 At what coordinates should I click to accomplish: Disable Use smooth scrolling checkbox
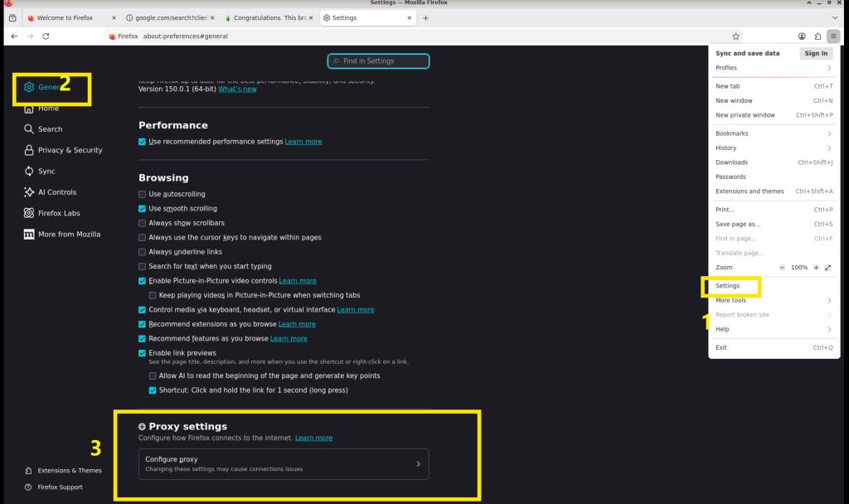(x=142, y=208)
